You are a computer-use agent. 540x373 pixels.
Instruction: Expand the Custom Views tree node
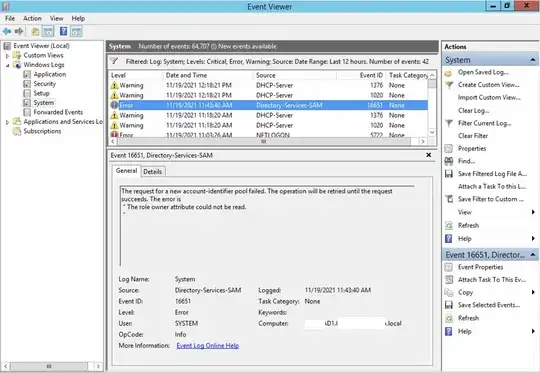(7, 55)
